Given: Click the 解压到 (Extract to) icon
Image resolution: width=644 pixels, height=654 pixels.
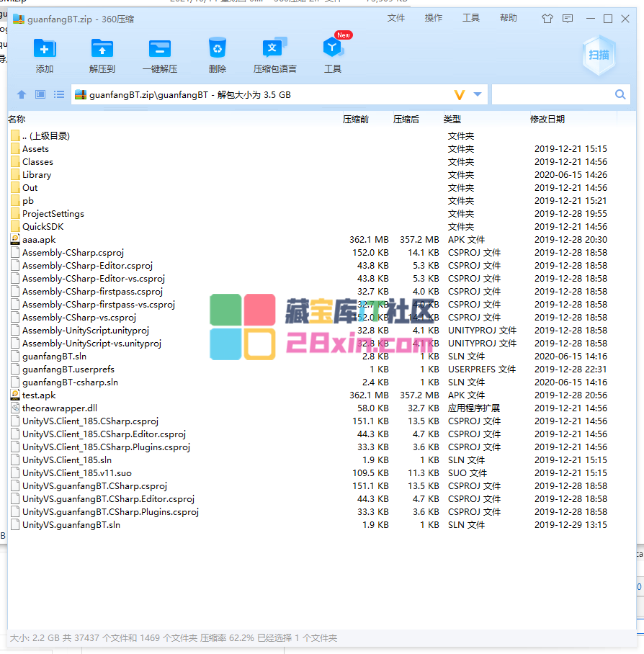Looking at the screenshot, I should tap(102, 49).
